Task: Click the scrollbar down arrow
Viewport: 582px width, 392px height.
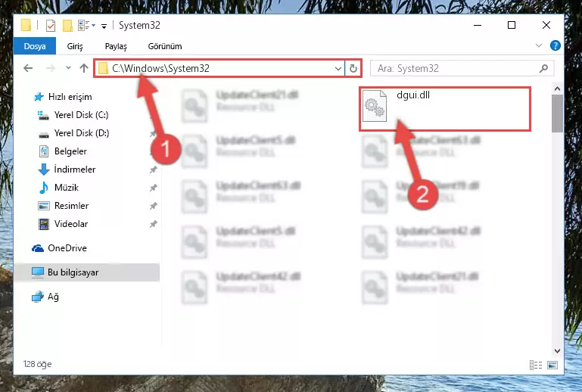Action: pyautogui.click(x=557, y=351)
